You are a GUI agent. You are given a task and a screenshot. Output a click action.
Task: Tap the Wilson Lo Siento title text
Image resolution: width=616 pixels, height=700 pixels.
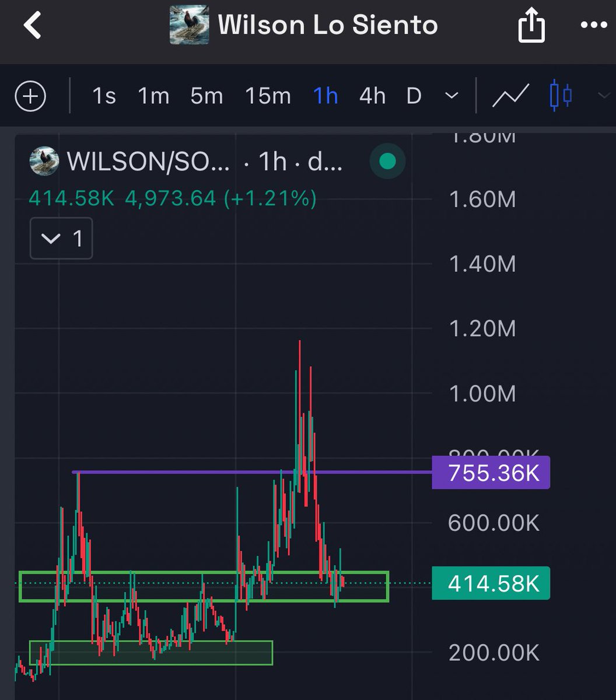pyautogui.click(x=328, y=26)
